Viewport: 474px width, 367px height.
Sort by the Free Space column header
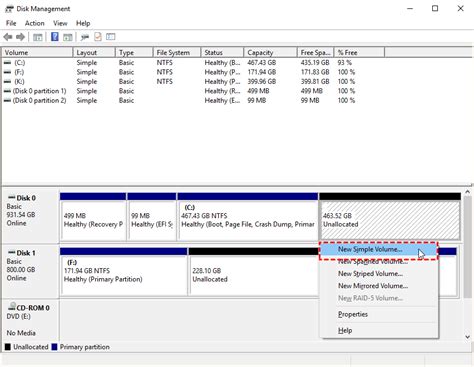click(x=315, y=52)
